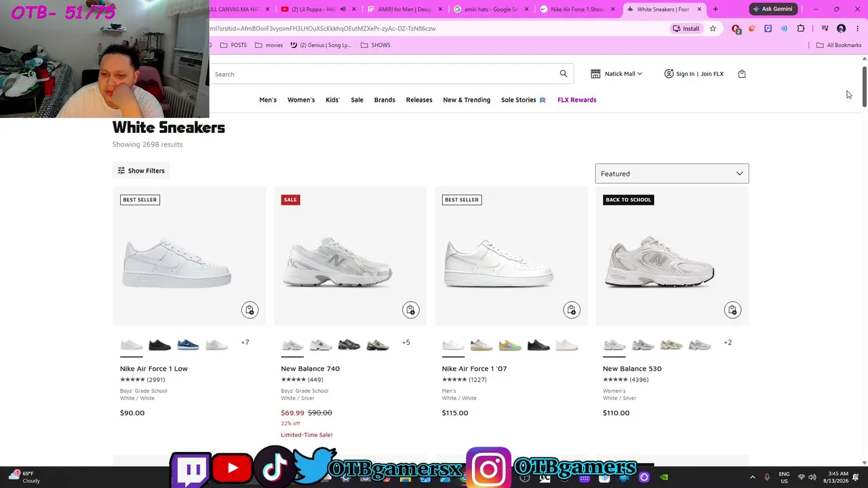This screenshot has height=488, width=868.
Task: Open the New & Trending menu
Action: click(x=467, y=100)
